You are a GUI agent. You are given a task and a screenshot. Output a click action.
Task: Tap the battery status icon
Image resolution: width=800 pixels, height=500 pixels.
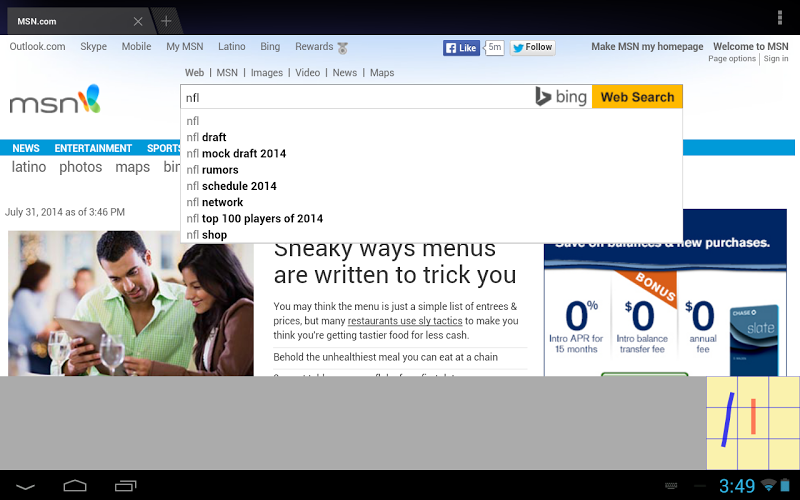pos(785,484)
